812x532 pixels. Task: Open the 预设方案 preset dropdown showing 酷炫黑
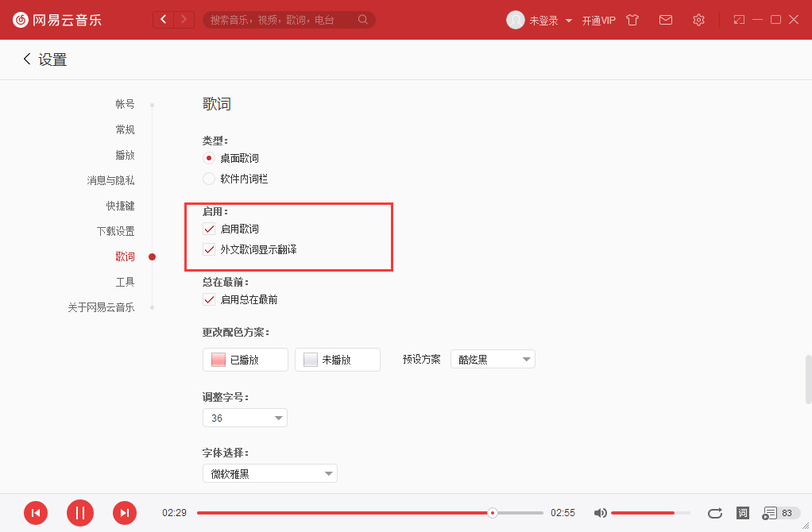(x=493, y=359)
